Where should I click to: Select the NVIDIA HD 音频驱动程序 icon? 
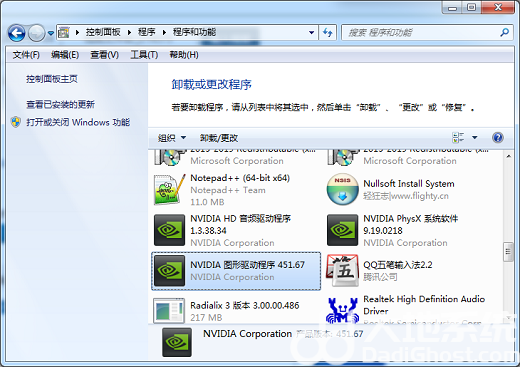[x=169, y=230]
